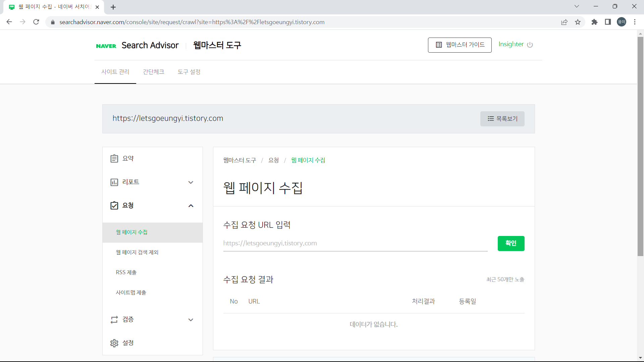The image size is (644, 362).
Task: Open the 웹마스터 가이드 button
Action: click(x=460, y=45)
